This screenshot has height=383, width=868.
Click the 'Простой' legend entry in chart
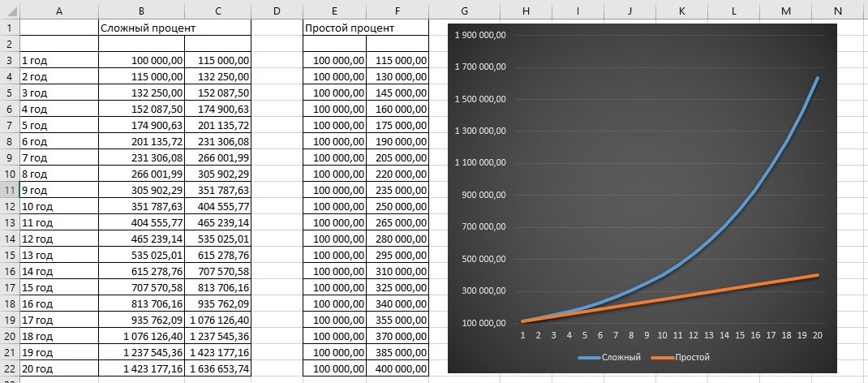[x=681, y=358]
